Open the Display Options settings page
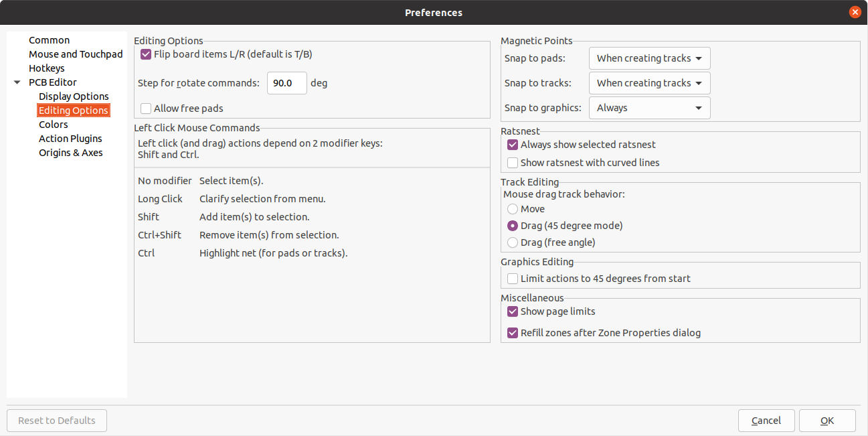Screen dimensions: 868x436 coord(74,96)
